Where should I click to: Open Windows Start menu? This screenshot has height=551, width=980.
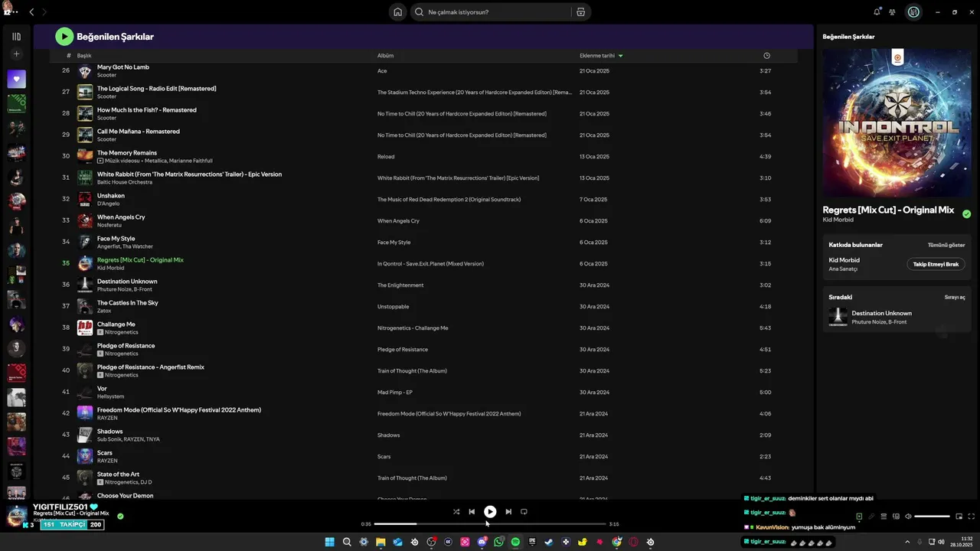pos(330,542)
